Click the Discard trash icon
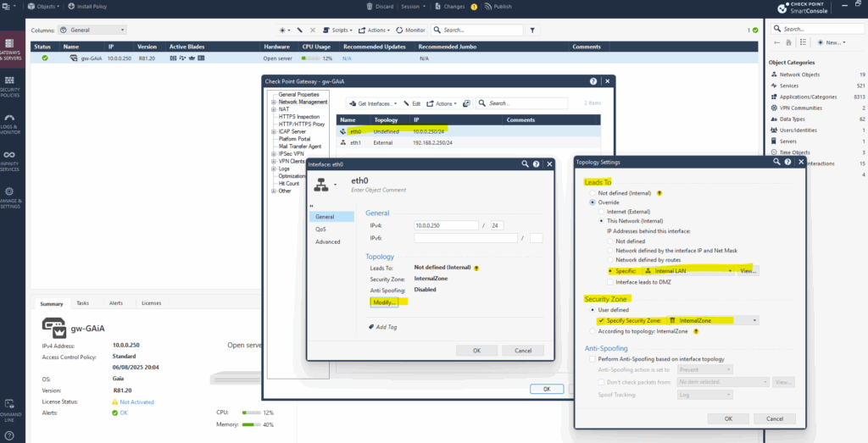This screenshot has height=443, width=868. click(370, 7)
